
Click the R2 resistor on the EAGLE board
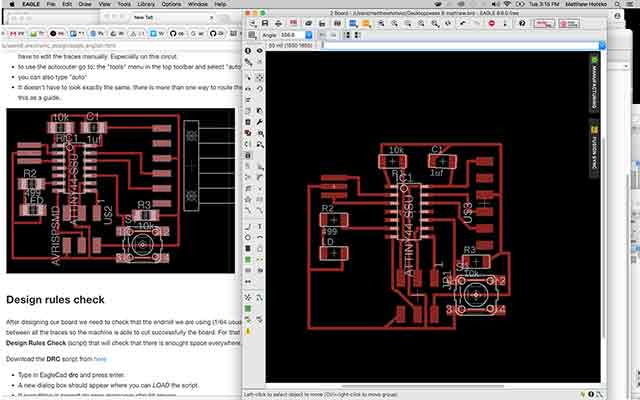tap(334, 220)
